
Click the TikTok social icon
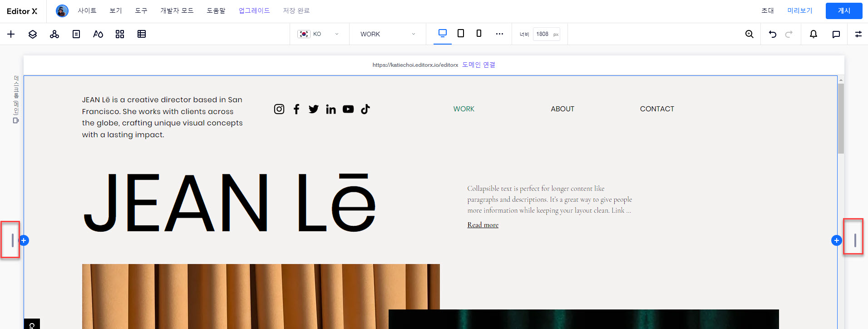(365, 109)
